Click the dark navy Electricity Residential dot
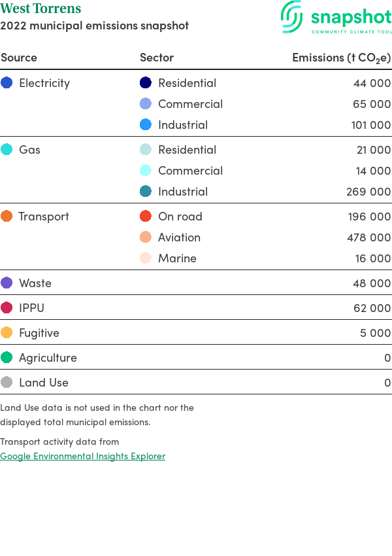The image size is (392, 556). pos(146,82)
